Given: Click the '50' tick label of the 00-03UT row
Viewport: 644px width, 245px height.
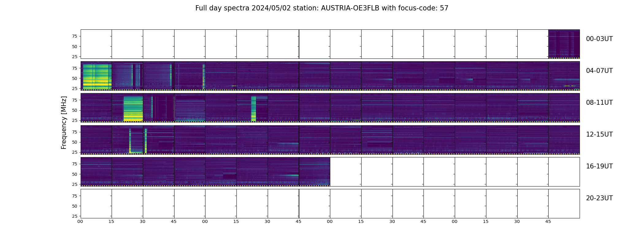Looking at the screenshot, I should (x=75, y=47).
